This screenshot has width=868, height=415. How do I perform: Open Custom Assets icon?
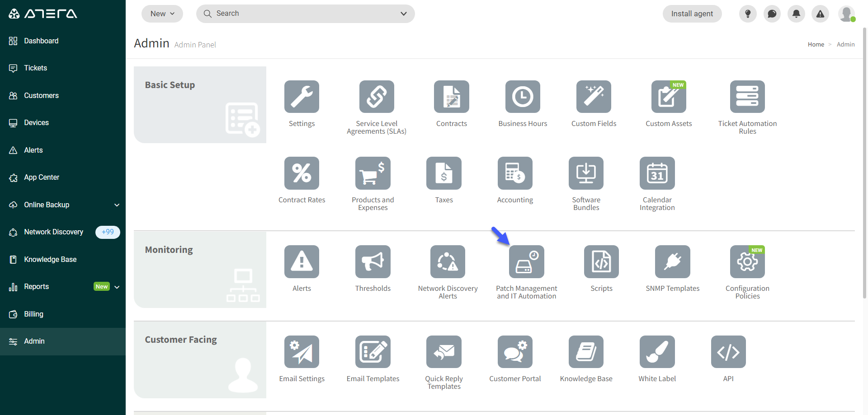point(668,97)
